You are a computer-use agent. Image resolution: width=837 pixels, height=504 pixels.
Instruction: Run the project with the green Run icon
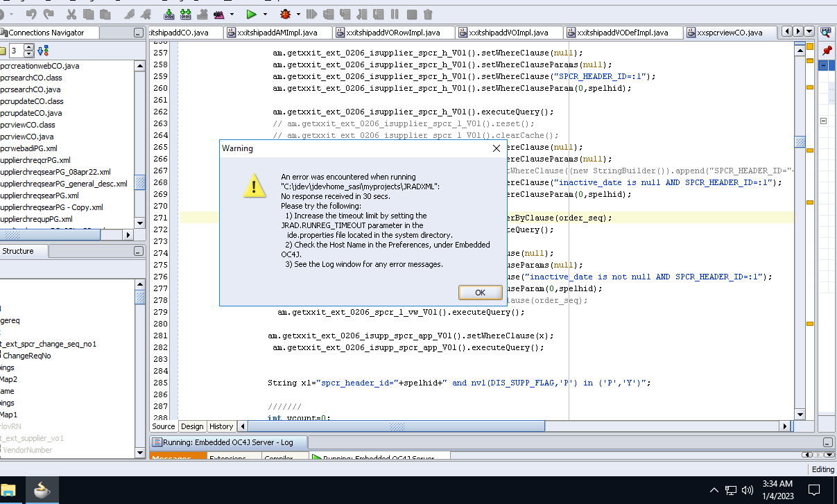point(252,15)
